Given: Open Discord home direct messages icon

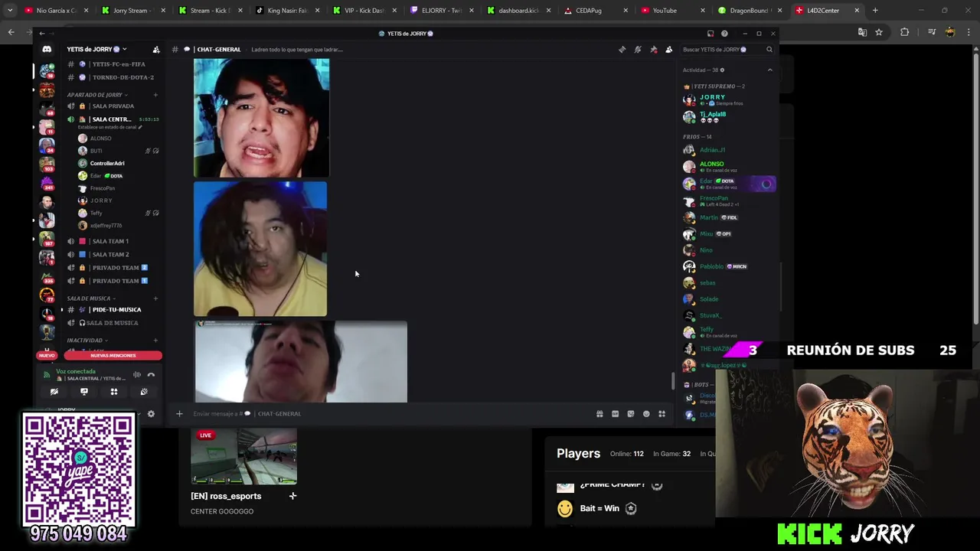Looking at the screenshot, I should pyautogui.click(x=47, y=49).
